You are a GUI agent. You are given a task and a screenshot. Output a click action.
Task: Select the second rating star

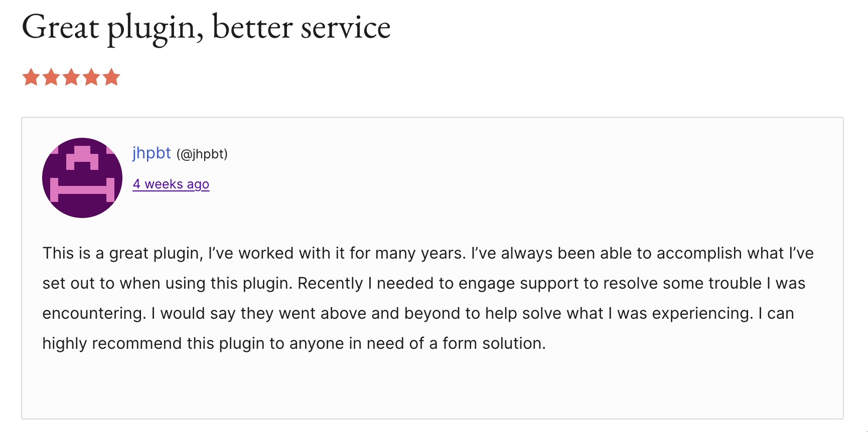click(51, 77)
